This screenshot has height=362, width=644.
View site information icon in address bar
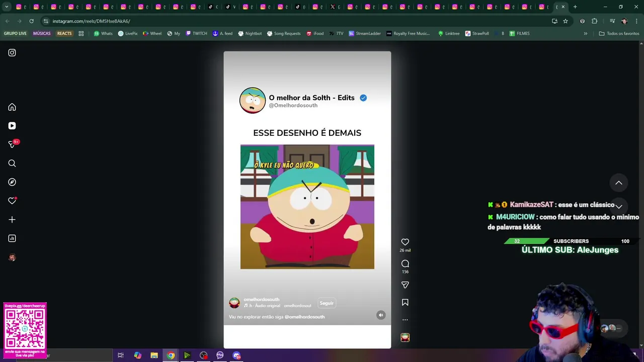46,21
